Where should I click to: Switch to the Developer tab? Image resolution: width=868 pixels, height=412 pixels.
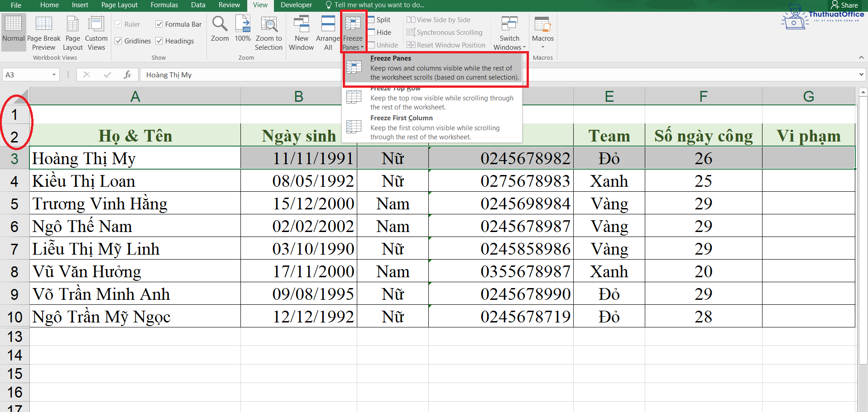296,5
